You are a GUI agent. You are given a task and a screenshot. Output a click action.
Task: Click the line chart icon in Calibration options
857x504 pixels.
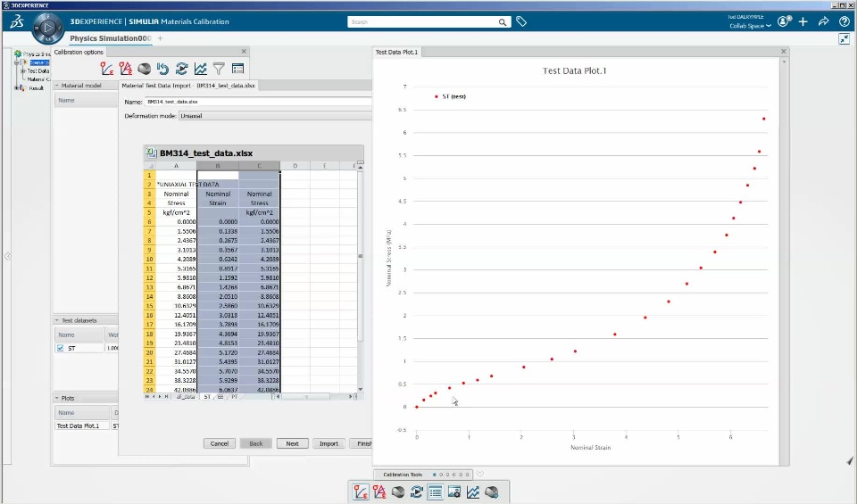tap(201, 69)
